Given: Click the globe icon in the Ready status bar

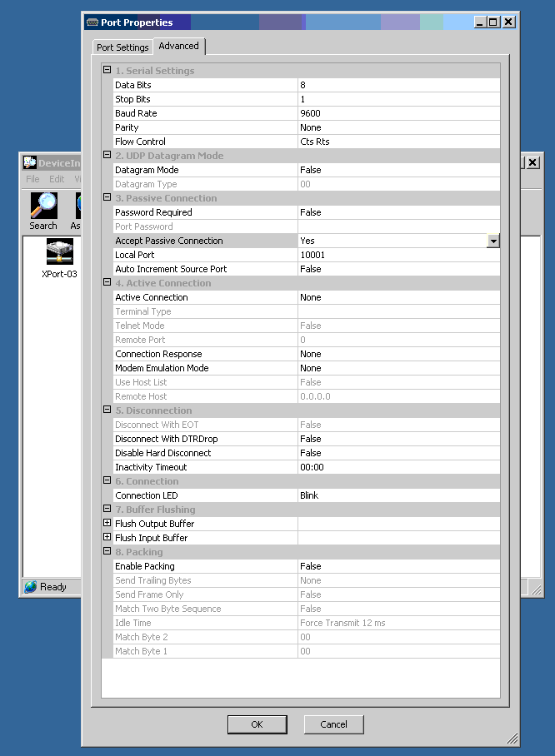Looking at the screenshot, I should (30, 586).
